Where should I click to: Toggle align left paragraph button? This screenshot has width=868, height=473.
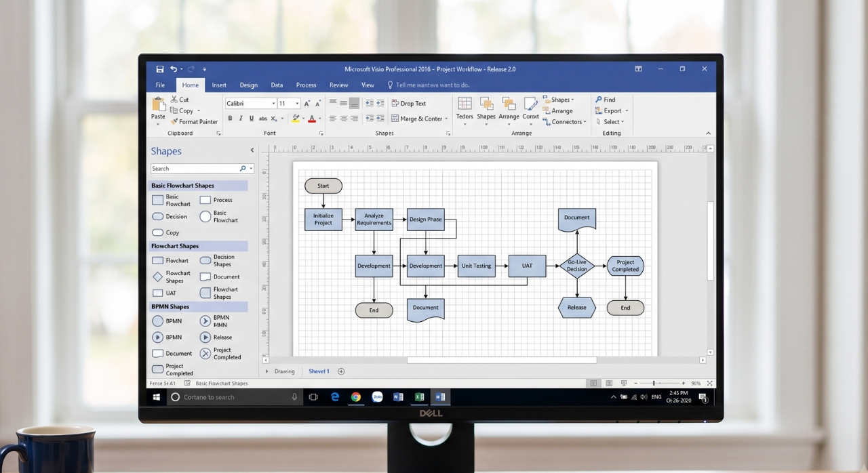click(333, 119)
